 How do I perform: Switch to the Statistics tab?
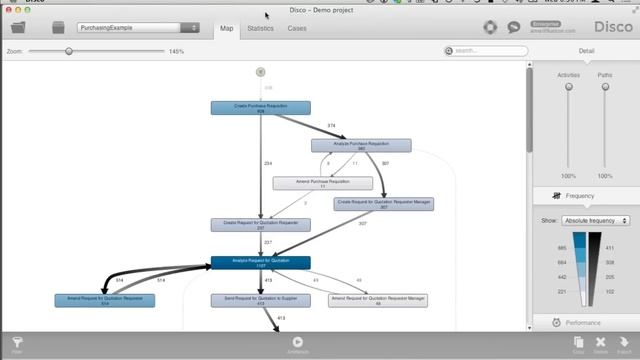pyautogui.click(x=260, y=29)
